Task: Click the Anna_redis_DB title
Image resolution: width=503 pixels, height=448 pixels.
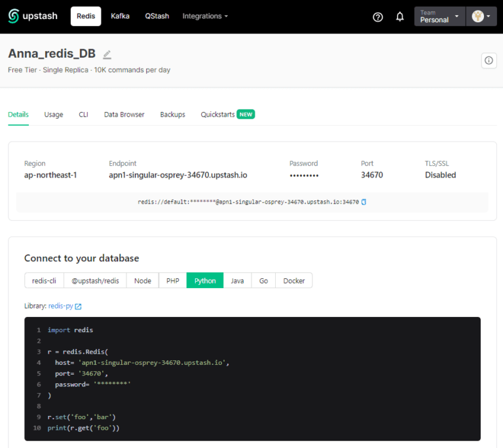Action: pos(52,54)
